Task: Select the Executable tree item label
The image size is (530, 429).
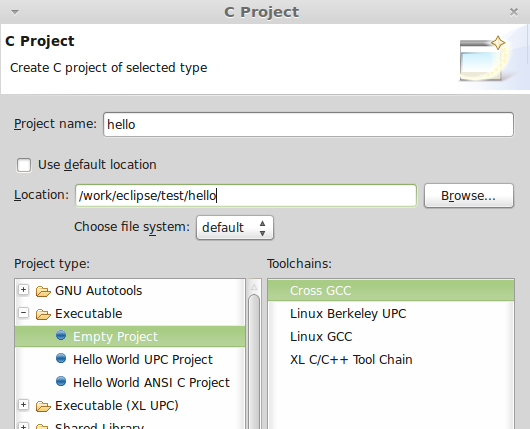Action: [89, 314]
